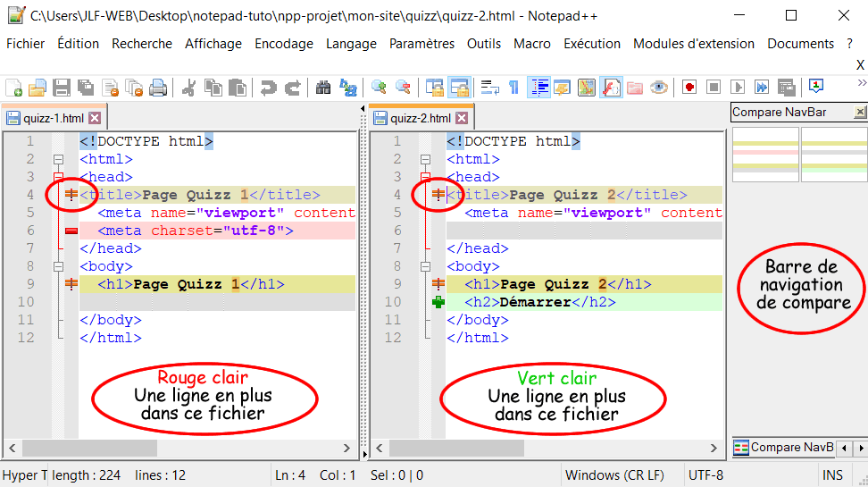Toggle Show All Characters pilcrow icon
Viewport: 868px width, 487px height.
coord(513,88)
